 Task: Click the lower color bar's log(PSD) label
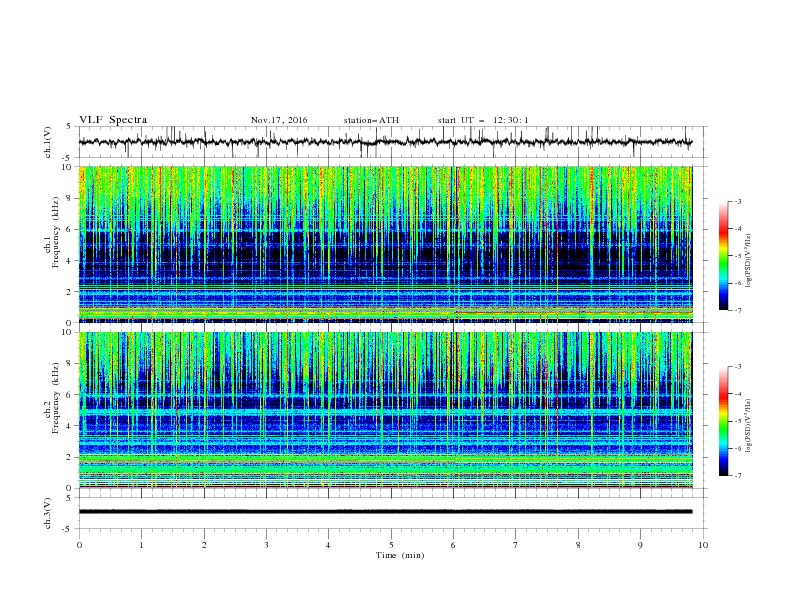tap(749, 425)
